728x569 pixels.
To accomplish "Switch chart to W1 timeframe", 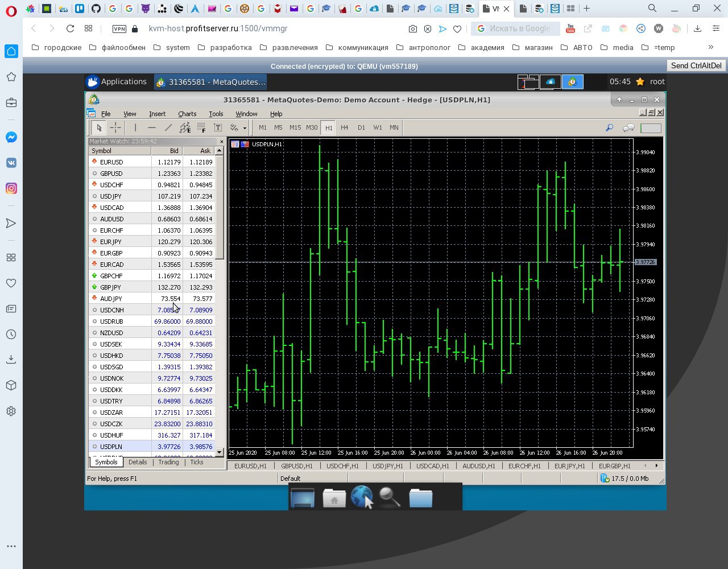I will click(378, 127).
